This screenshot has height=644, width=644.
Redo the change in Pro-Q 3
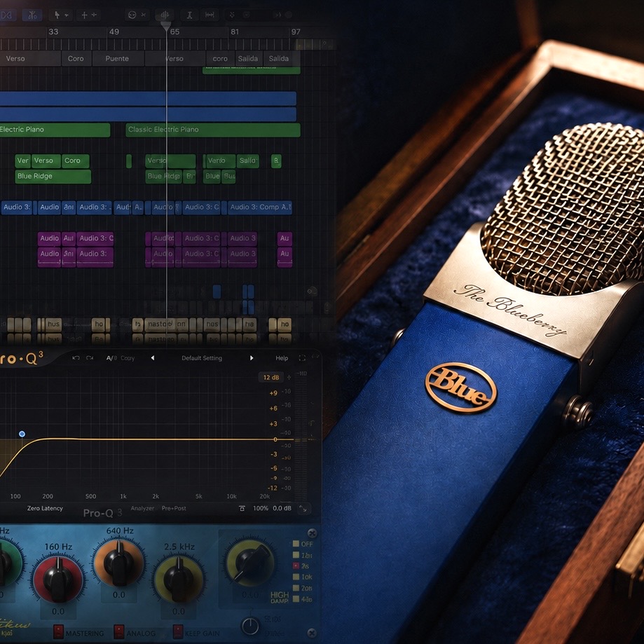pos(90,358)
